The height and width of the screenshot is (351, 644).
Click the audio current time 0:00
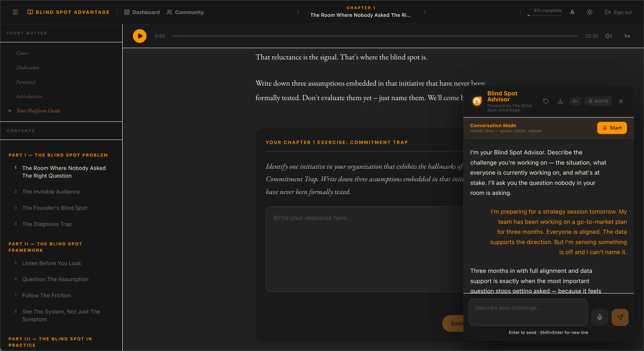tap(160, 36)
